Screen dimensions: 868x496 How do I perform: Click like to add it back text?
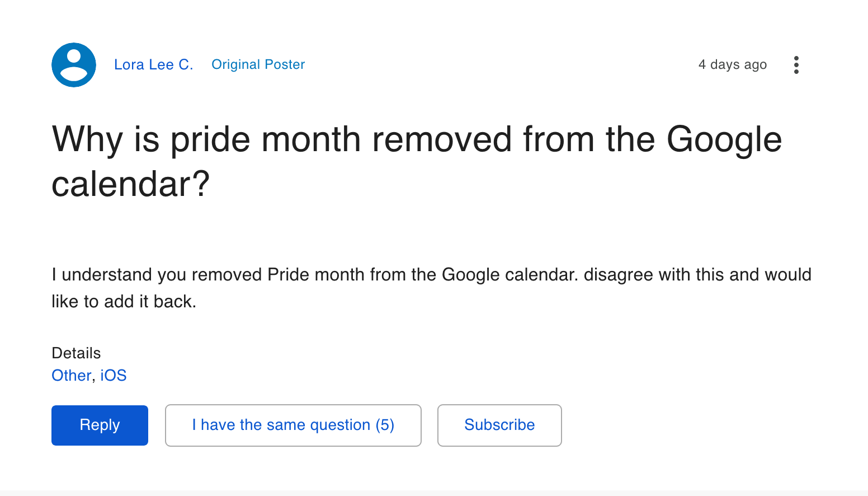tap(124, 302)
